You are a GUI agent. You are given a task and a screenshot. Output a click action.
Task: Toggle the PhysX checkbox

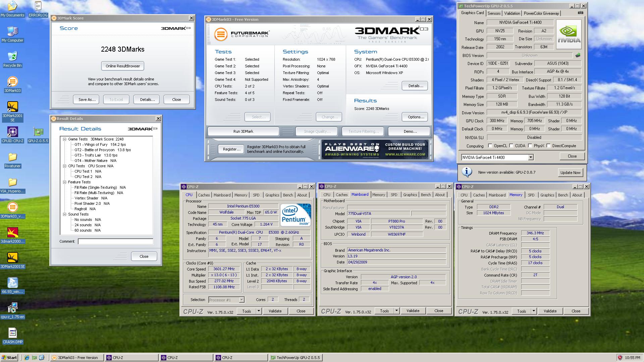pos(530,146)
